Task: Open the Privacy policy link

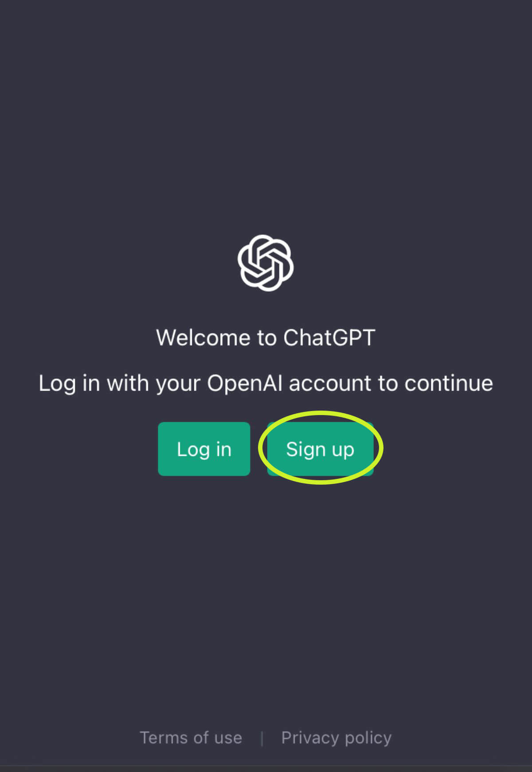Action: [336, 738]
